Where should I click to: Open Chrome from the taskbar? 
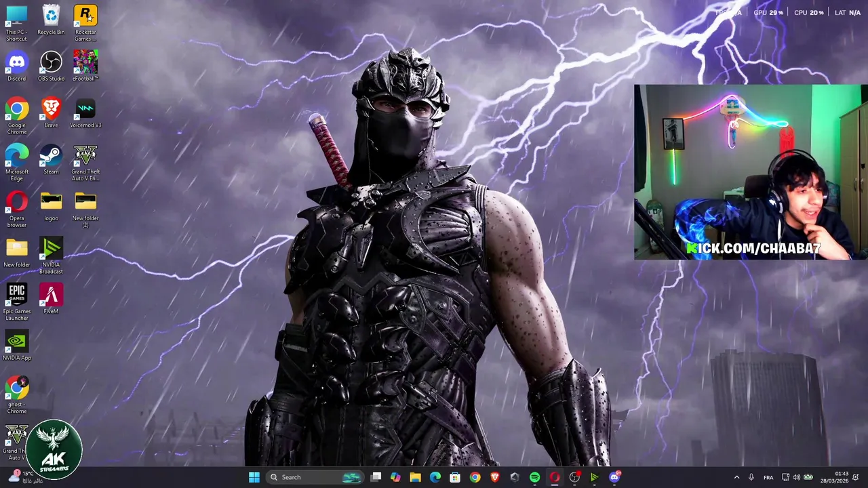[475, 477]
